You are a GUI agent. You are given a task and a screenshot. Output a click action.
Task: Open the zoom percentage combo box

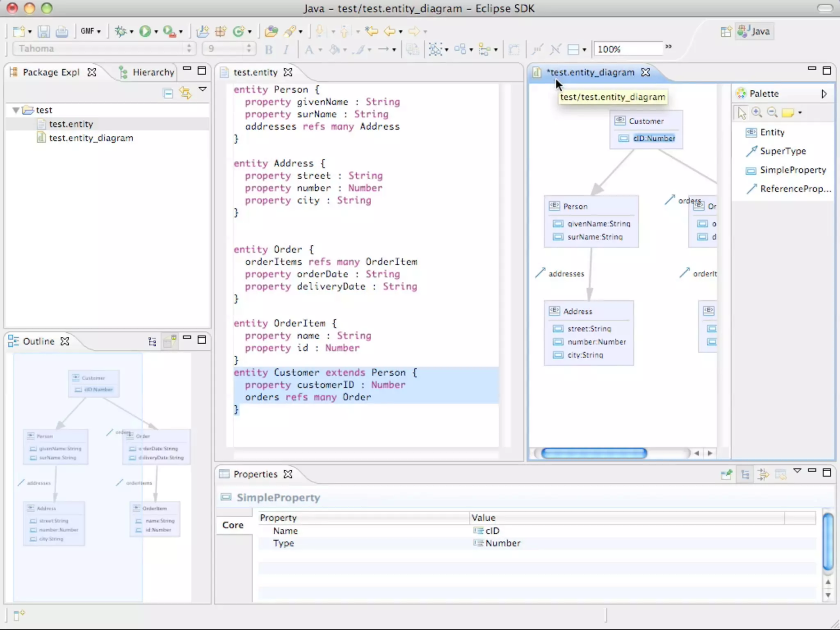[x=628, y=49]
